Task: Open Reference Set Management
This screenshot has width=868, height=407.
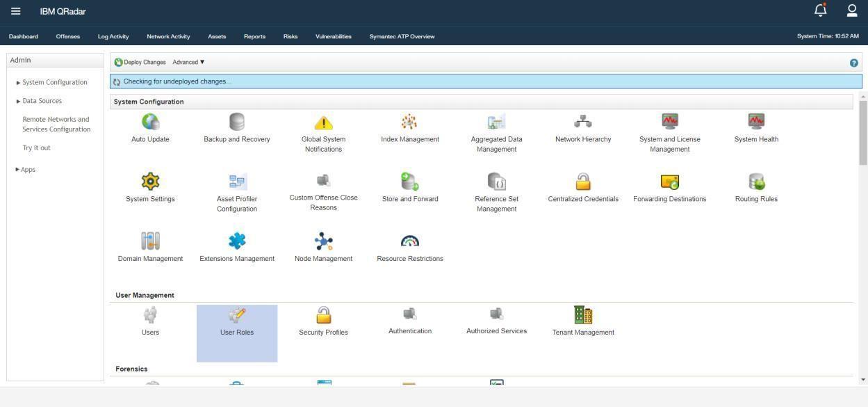Action: pos(496,193)
